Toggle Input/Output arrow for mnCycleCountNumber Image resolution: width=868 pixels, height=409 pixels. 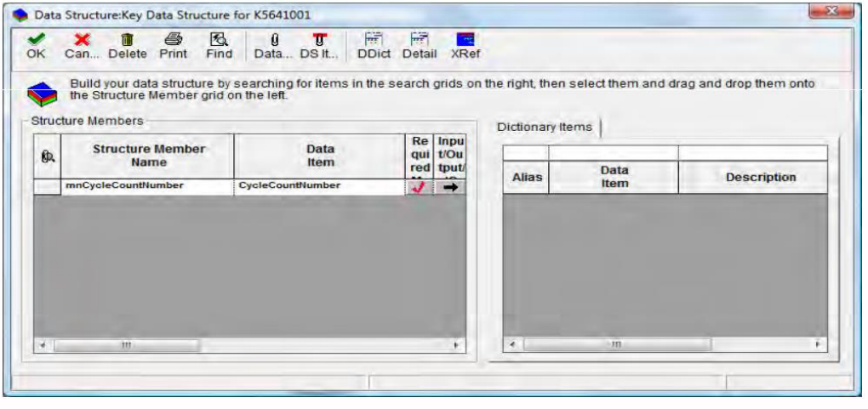coord(449,187)
